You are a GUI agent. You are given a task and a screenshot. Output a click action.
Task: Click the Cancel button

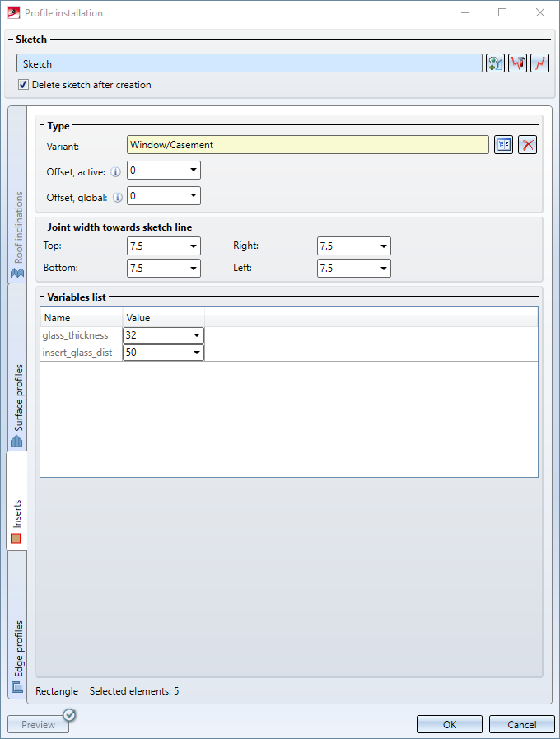pyautogui.click(x=522, y=724)
